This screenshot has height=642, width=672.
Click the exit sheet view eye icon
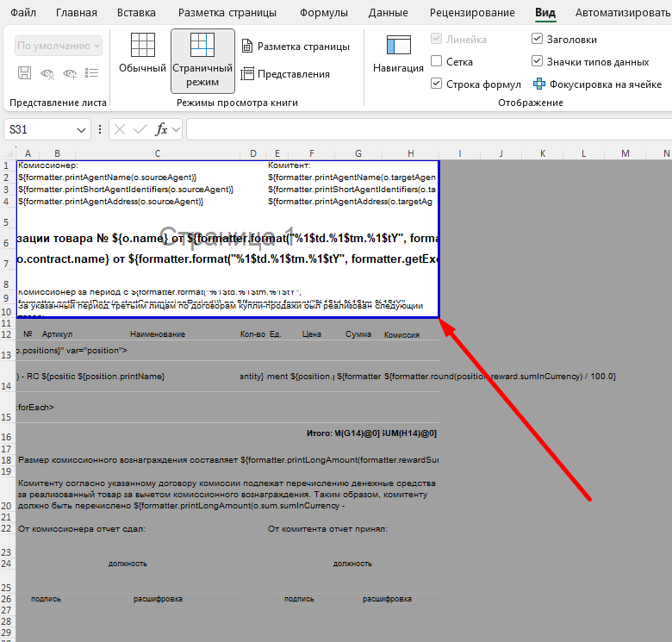47,74
